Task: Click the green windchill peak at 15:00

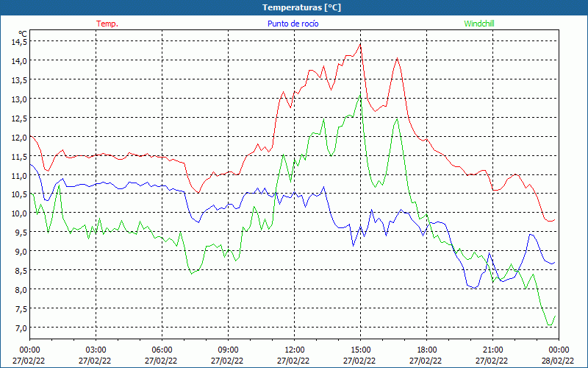Action: click(360, 94)
